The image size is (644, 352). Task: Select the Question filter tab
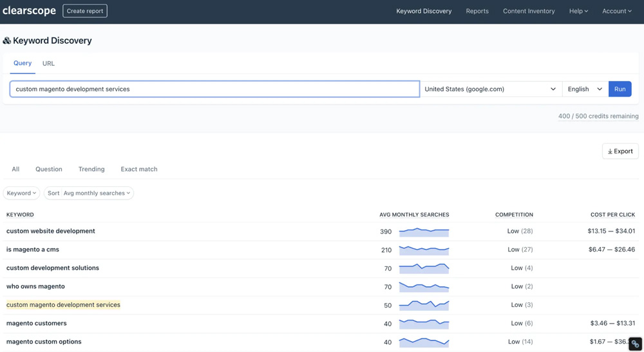(49, 169)
